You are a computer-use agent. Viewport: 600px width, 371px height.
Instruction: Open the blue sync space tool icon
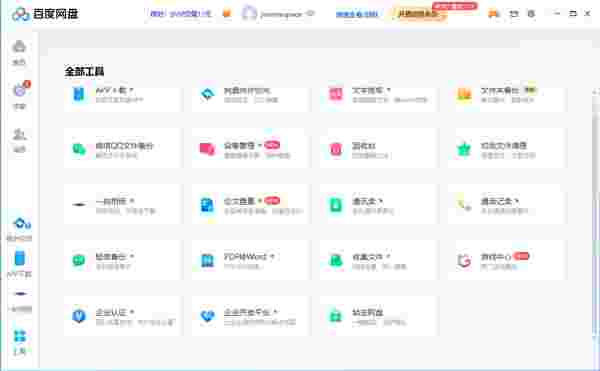click(207, 94)
